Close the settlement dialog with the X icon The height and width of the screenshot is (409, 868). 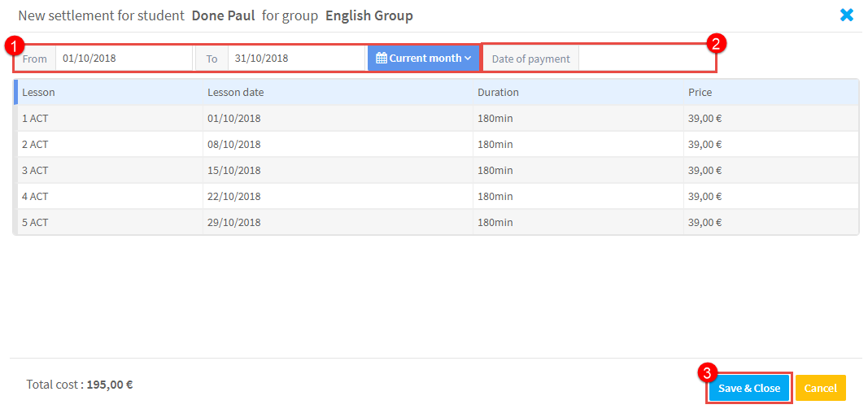(x=847, y=15)
